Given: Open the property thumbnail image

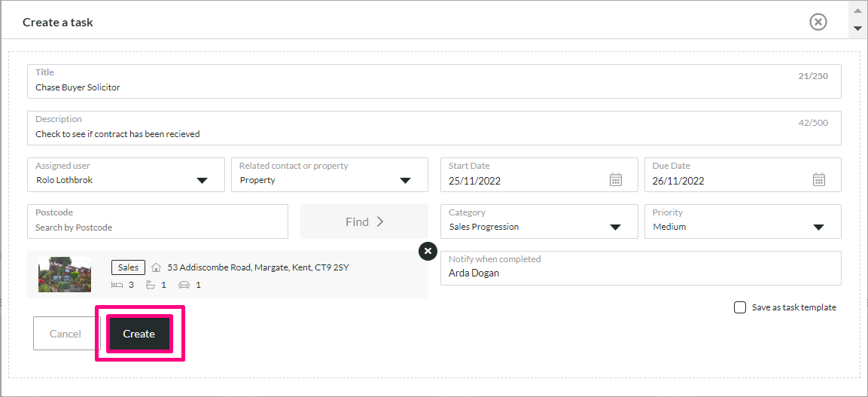Looking at the screenshot, I should coord(65,274).
